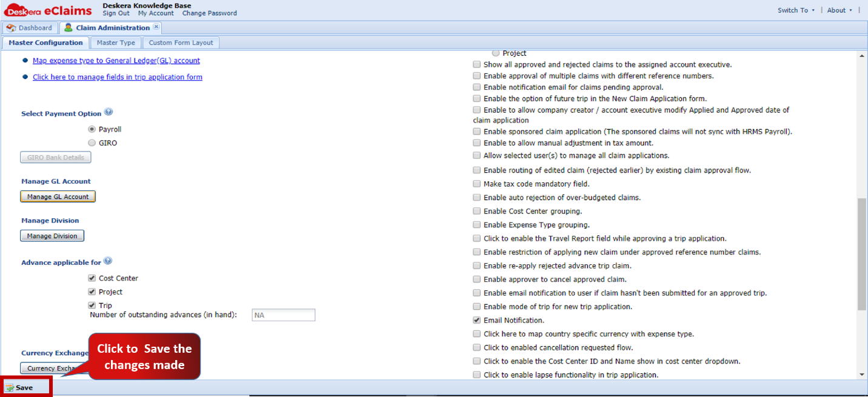Image resolution: width=868 pixels, height=397 pixels.
Task: Open Map expense type to General Ledger link
Action: [x=116, y=61]
